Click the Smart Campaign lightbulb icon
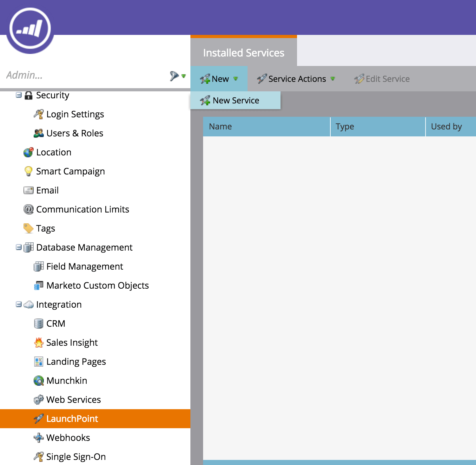 (29, 171)
